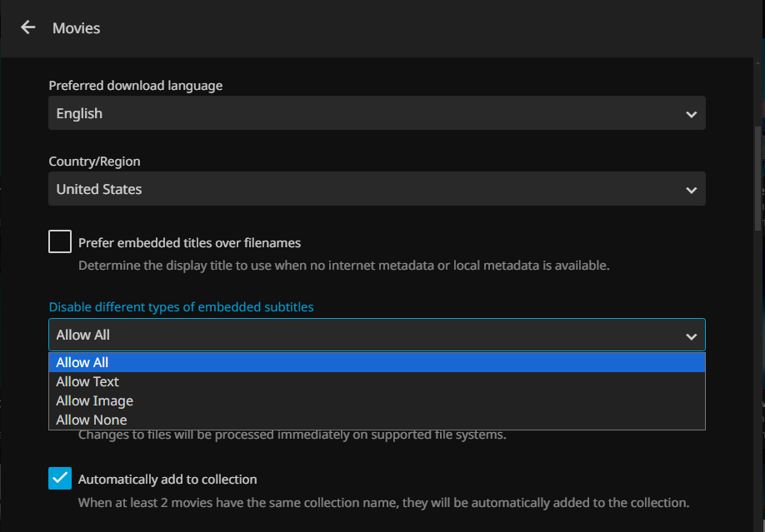Click the chevron on the United States dropdown

coord(691,190)
